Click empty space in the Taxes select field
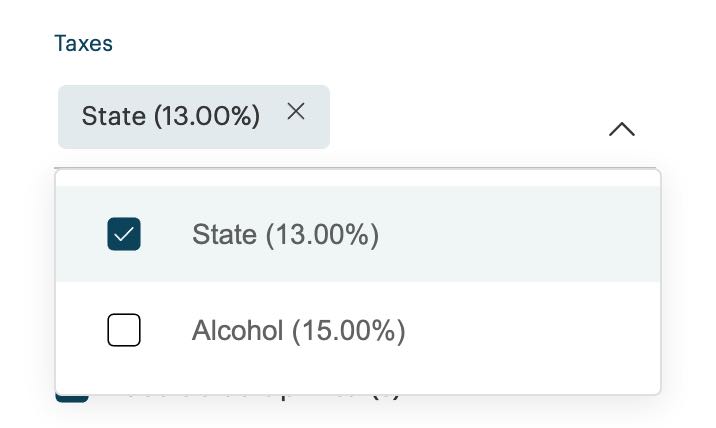 tap(460, 120)
